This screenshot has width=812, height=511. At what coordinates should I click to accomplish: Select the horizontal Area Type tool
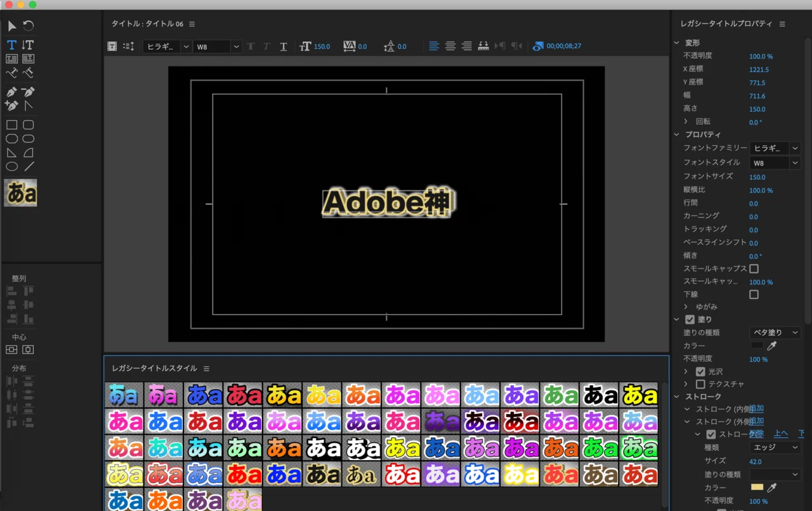pyautogui.click(x=12, y=59)
